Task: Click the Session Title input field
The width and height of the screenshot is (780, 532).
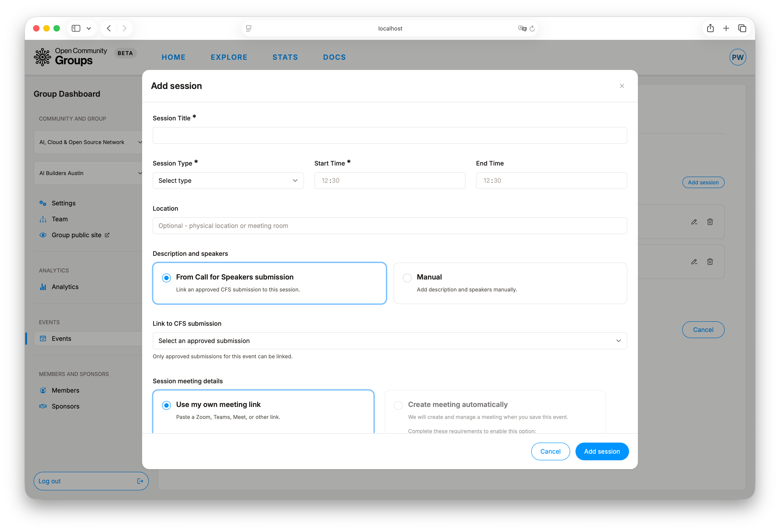Action: pos(390,135)
